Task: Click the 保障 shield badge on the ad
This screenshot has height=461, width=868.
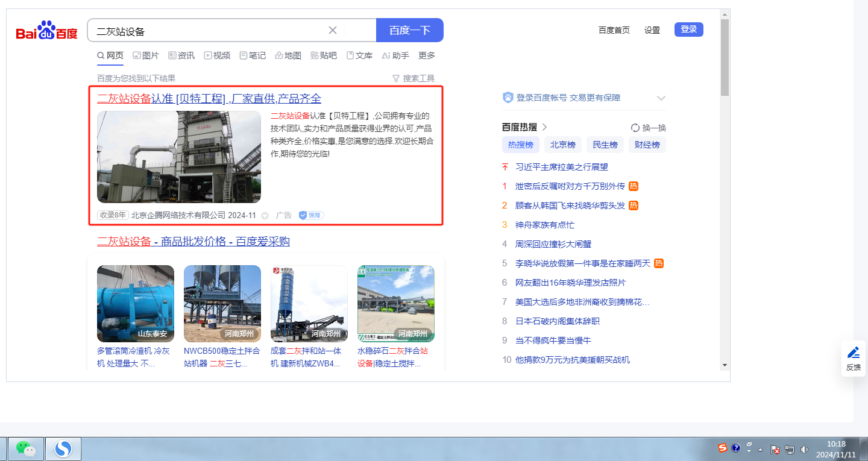Action: coord(311,215)
